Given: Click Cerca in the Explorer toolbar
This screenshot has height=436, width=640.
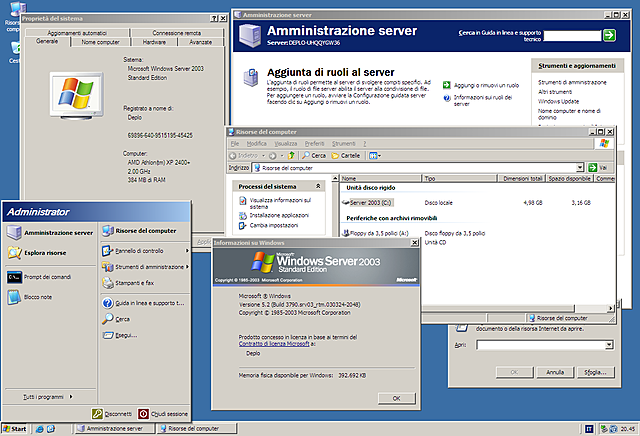Looking at the screenshot, I should pos(314,156).
